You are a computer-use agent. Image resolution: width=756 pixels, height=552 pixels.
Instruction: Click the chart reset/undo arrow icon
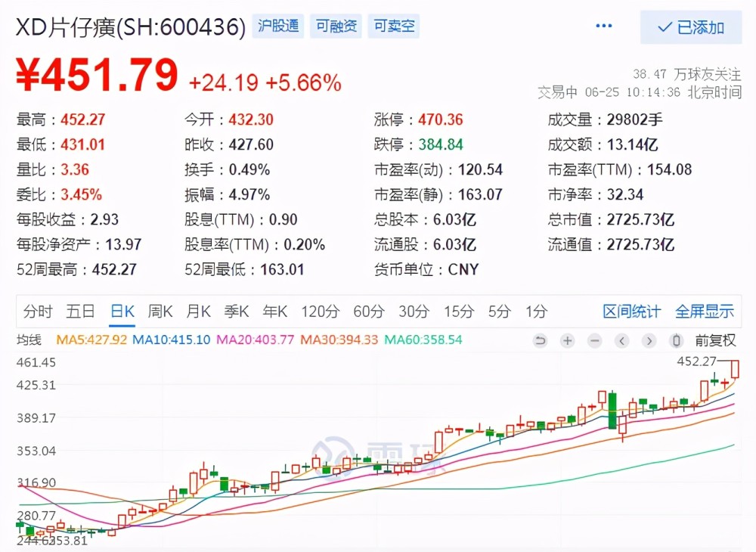pyautogui.click(x=540, y=341)
